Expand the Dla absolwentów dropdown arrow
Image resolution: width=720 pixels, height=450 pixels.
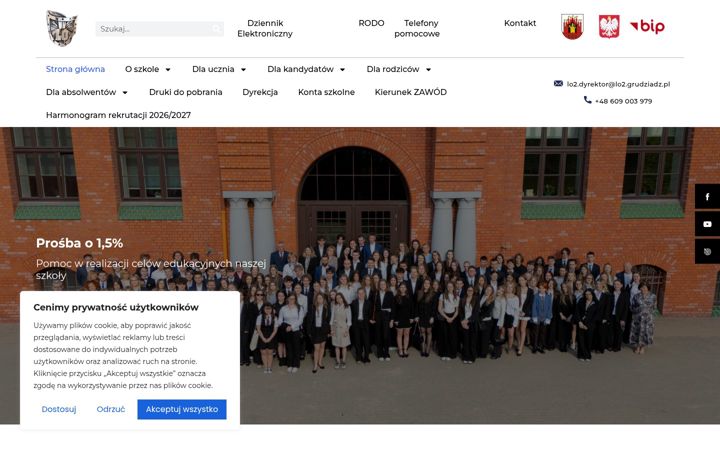tap(125, 92)
